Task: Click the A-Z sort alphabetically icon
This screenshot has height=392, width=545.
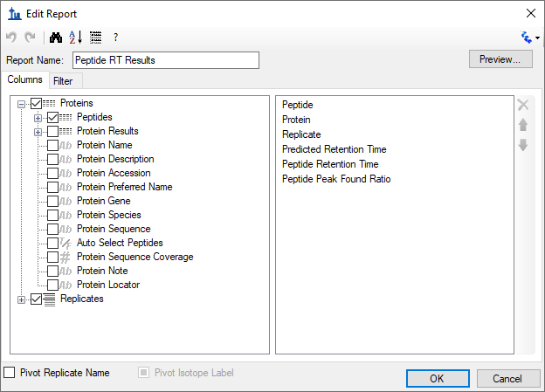Action: (76, 38)
